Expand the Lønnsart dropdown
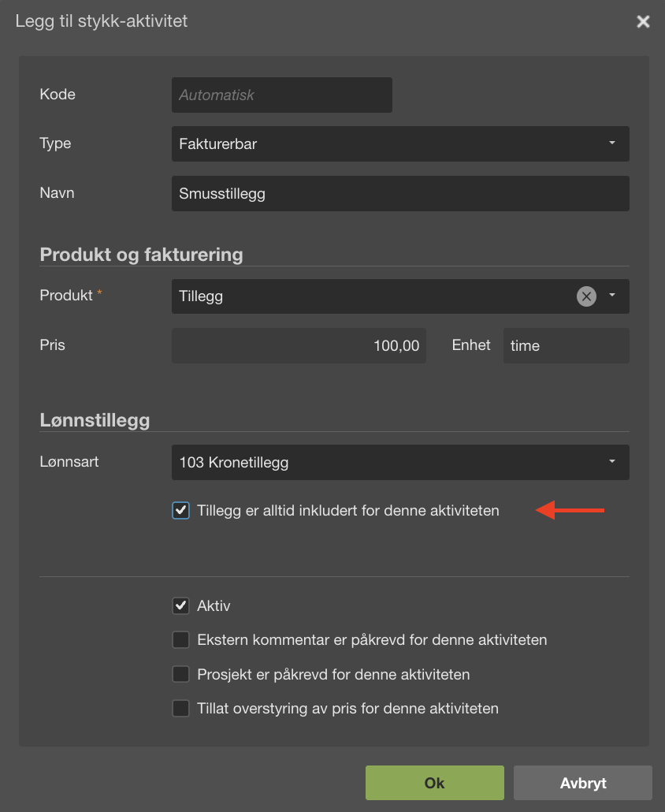 [400, 462]
